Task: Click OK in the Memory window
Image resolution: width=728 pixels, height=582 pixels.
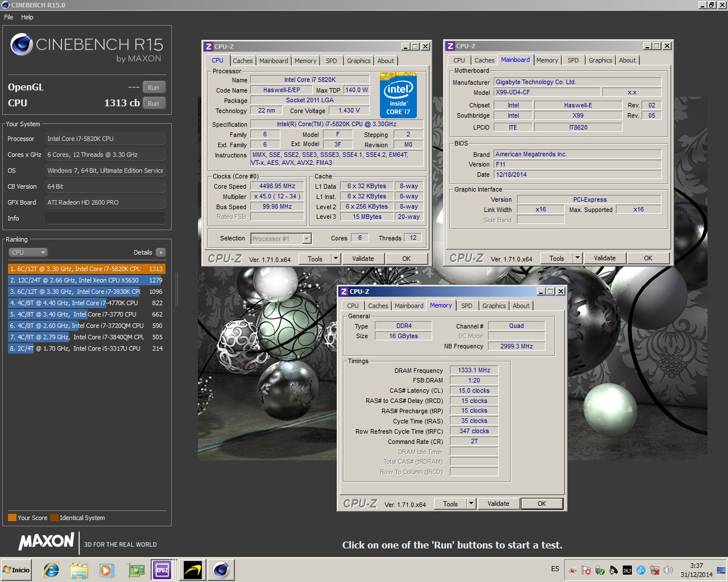Action: tap(541, 504)
